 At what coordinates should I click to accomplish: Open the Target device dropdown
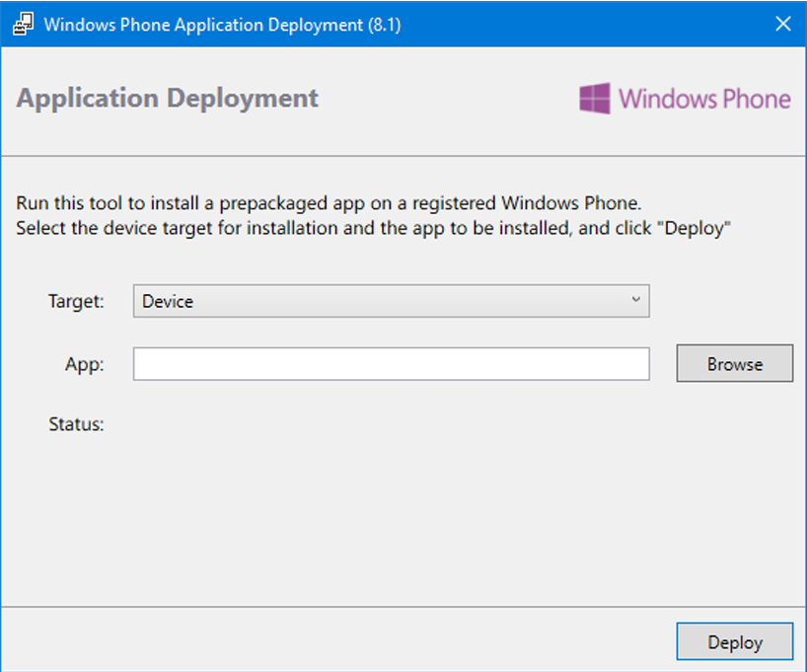391,302
